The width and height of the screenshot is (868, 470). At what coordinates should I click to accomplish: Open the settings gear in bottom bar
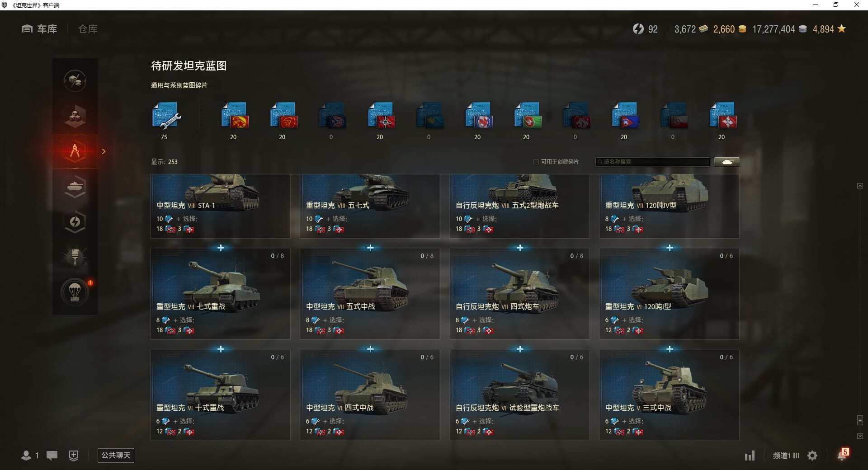(812, 456)
